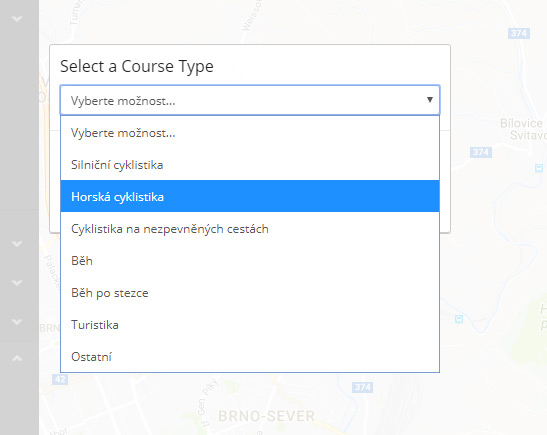Screen dimensions: 547x435
Task: Choose Běh po stezce option
Action: [x=250, y=293]
